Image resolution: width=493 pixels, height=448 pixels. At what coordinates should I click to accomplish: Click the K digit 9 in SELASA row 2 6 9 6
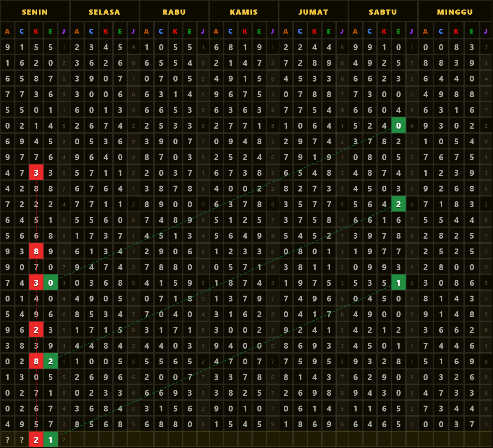pos(106,377)
